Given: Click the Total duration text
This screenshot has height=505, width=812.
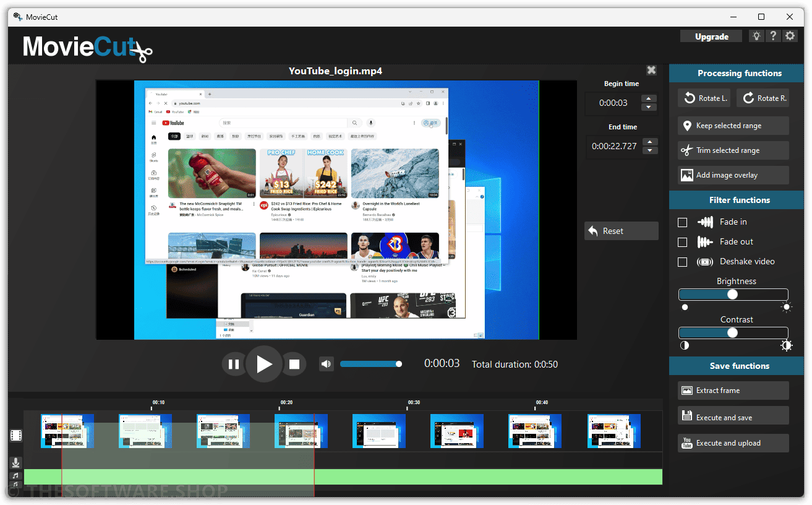Looking at the screenshot, I should (x=515, y=365).
